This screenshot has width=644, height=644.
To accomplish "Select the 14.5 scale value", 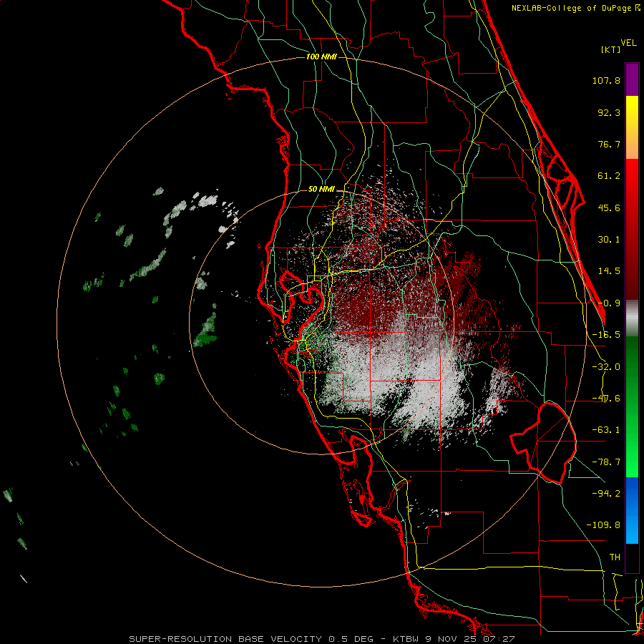I will coord(609,271).
